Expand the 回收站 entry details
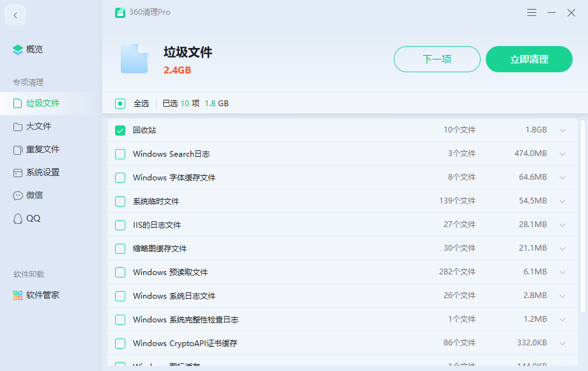The width and height of the screenshot is (588, 371). click(x=562, y=130)
